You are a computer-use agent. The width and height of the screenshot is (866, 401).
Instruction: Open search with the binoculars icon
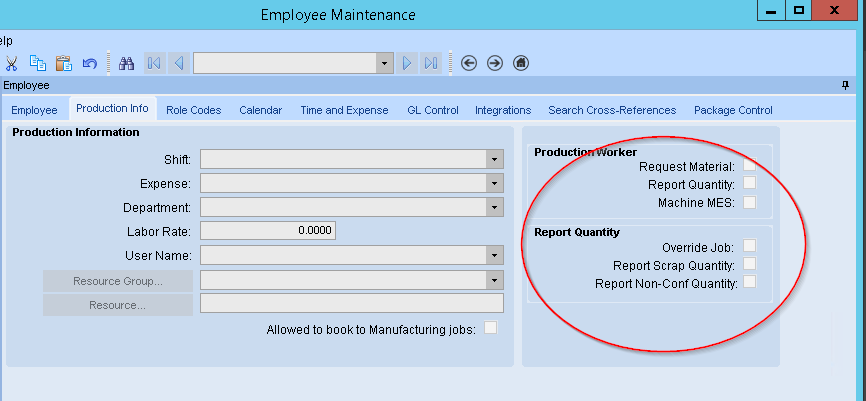tap(127, 63)
